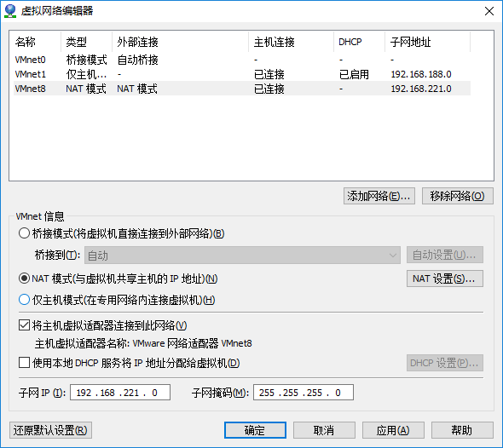Open 帮助 button
This screenshot has height=448, width=503.
tap(462, 430)
